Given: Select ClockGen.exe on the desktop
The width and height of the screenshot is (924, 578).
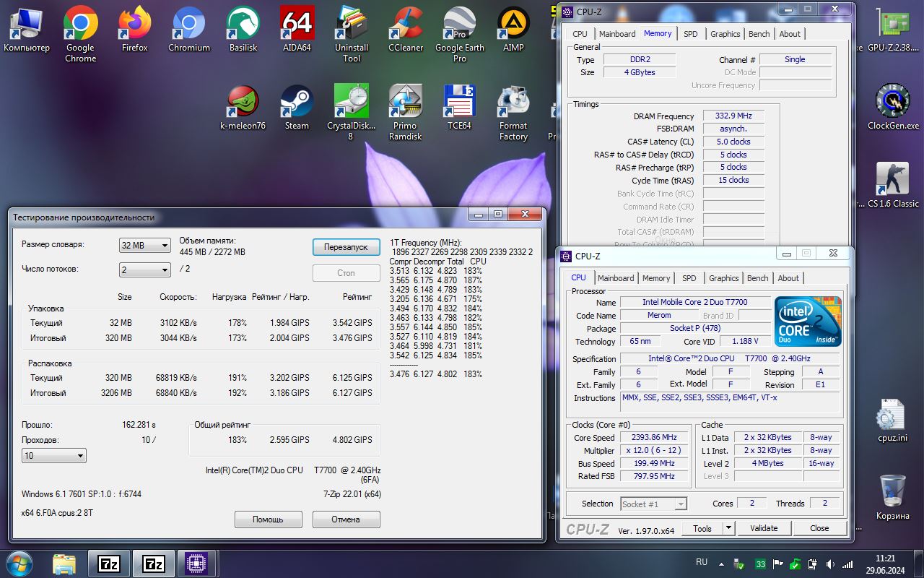Looking at the screenshot, I should coord(893,107).
